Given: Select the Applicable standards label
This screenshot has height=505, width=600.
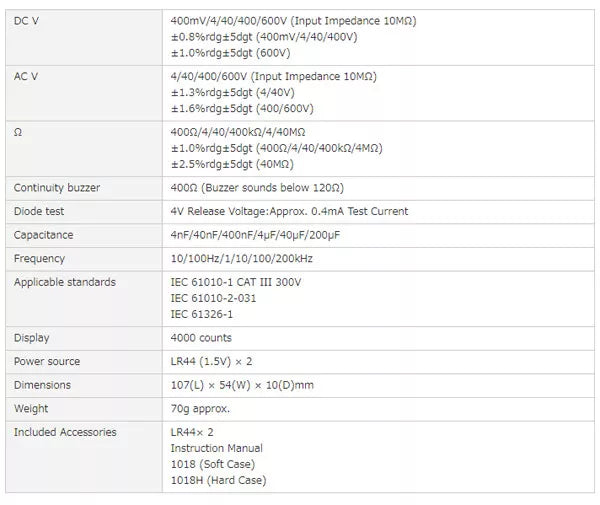Looking at the screenshot, I should click(x=65, y=282).
